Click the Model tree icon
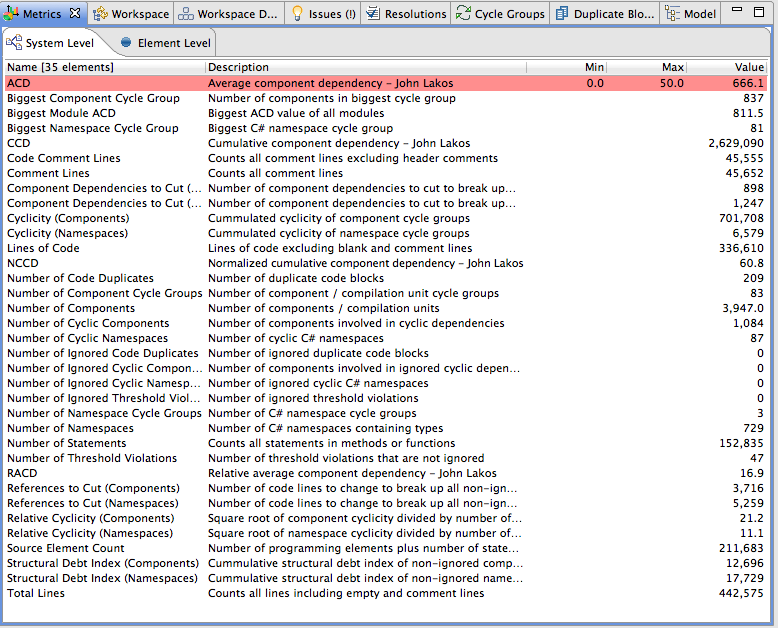The width and height of the screenshot is (778, 628). coord(672,14)
